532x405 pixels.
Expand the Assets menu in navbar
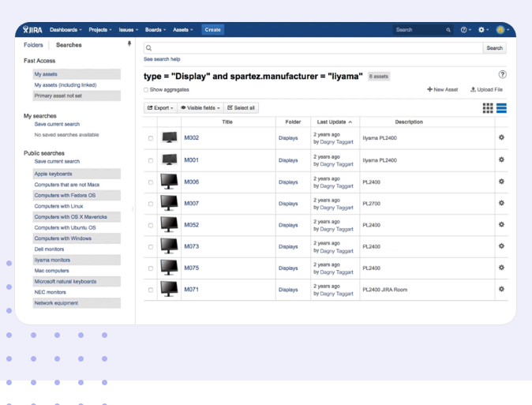point(182,30)
